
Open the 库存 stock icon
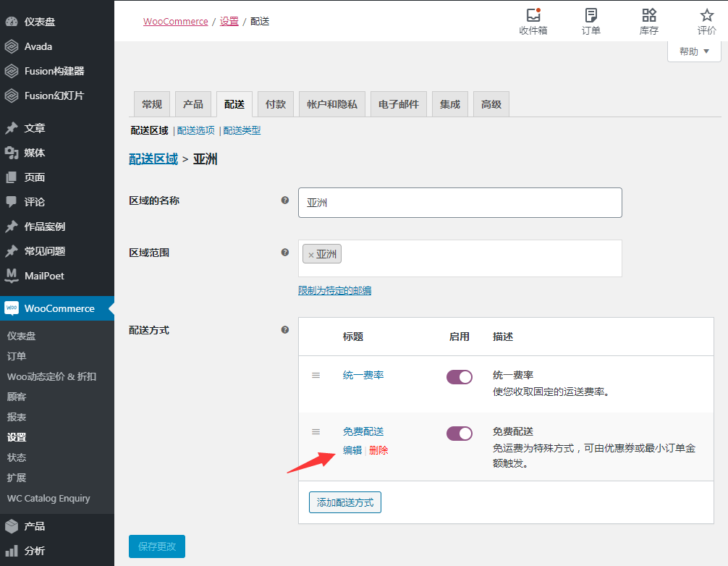pos(649,15)
